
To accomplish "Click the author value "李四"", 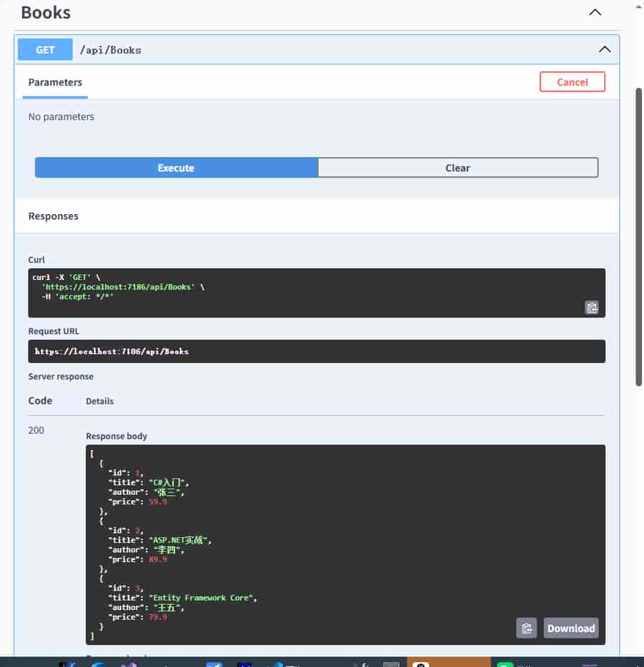I will coord(167,550).
